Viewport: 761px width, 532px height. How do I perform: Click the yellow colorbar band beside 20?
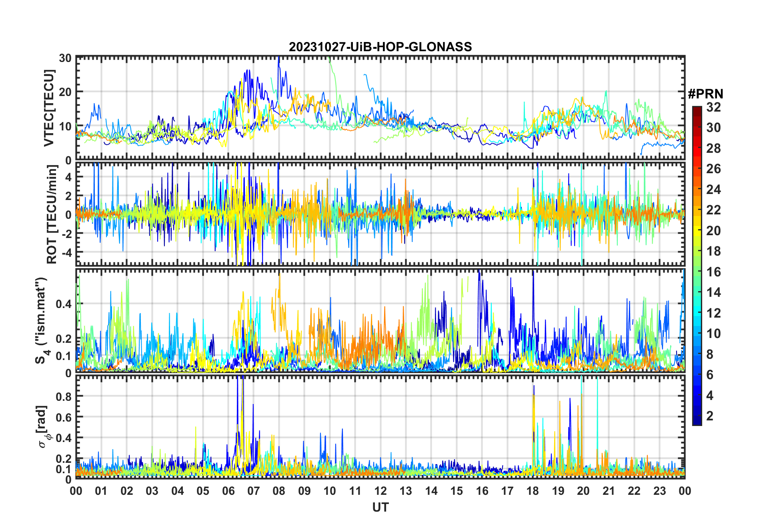tap(697, 230)
